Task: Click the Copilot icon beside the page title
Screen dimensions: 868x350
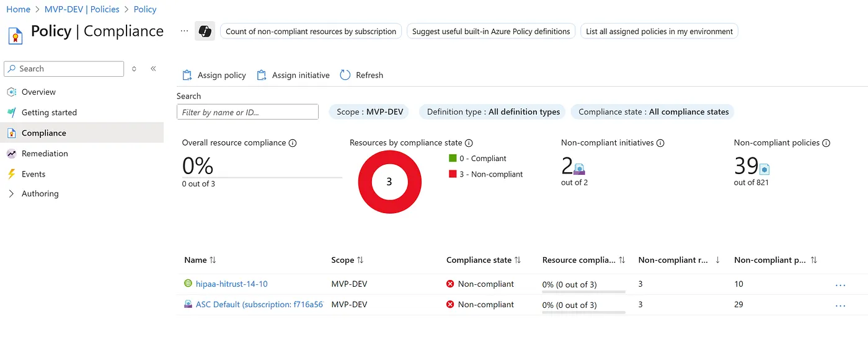Action: tap(205, 31)
